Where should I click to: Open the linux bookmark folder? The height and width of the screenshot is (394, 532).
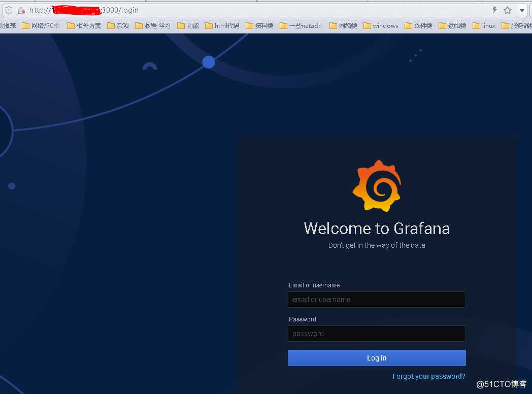click(x=484, y=25)
